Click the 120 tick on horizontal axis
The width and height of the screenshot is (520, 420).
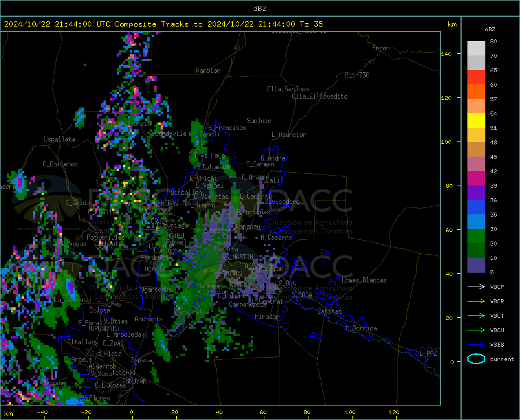pos(394,412)
